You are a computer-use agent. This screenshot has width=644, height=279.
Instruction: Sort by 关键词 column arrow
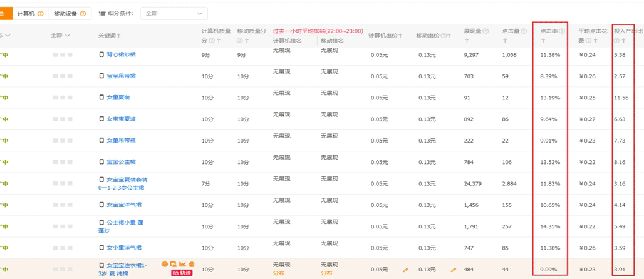click(x=119, y=36)
